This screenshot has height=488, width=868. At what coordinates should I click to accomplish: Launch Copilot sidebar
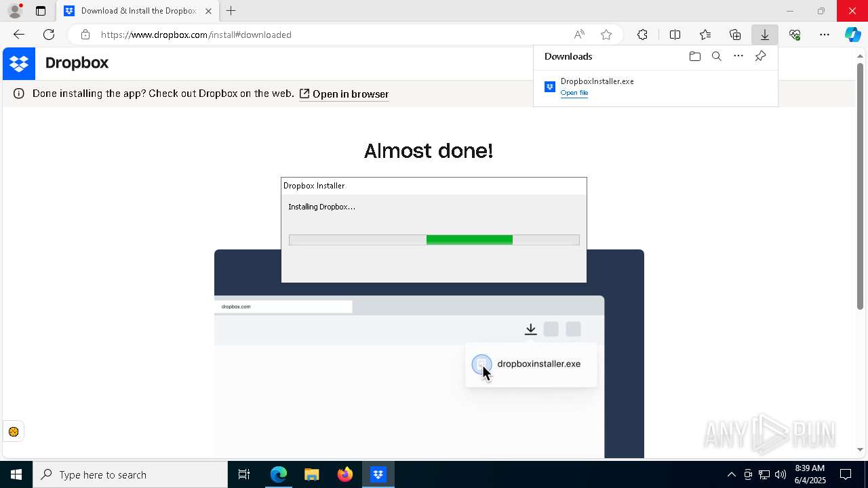click(x=853, y=35)
